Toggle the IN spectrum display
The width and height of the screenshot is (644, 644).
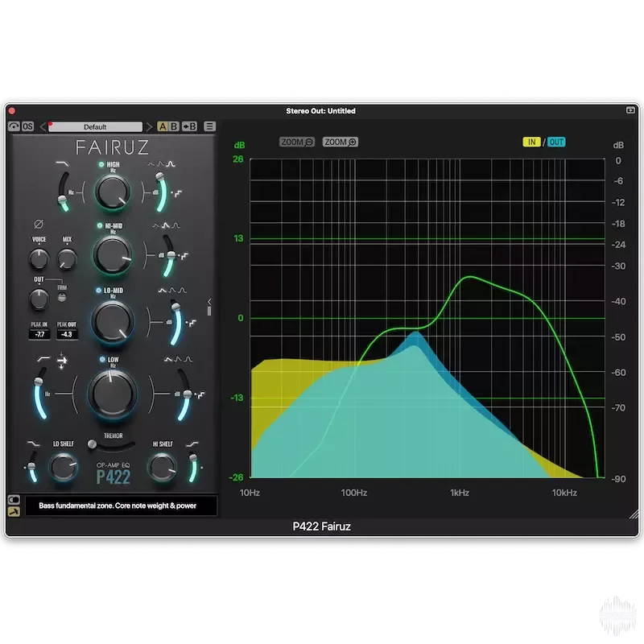(531, 142)
